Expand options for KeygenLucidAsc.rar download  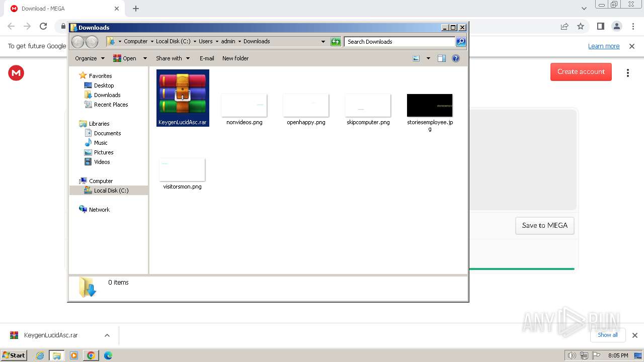coord(107,335)
